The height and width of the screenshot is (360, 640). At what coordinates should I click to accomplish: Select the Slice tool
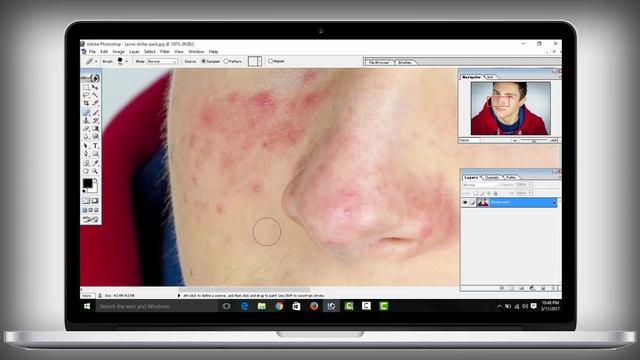click(x=95, y=103)
